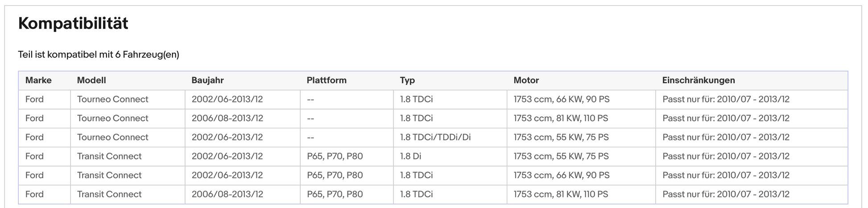Viewport: 868px width, 208px height.
Task: Select the 2006/08-2013/12 Baujahr cell for Tourneo Connect
Action: 243,118
